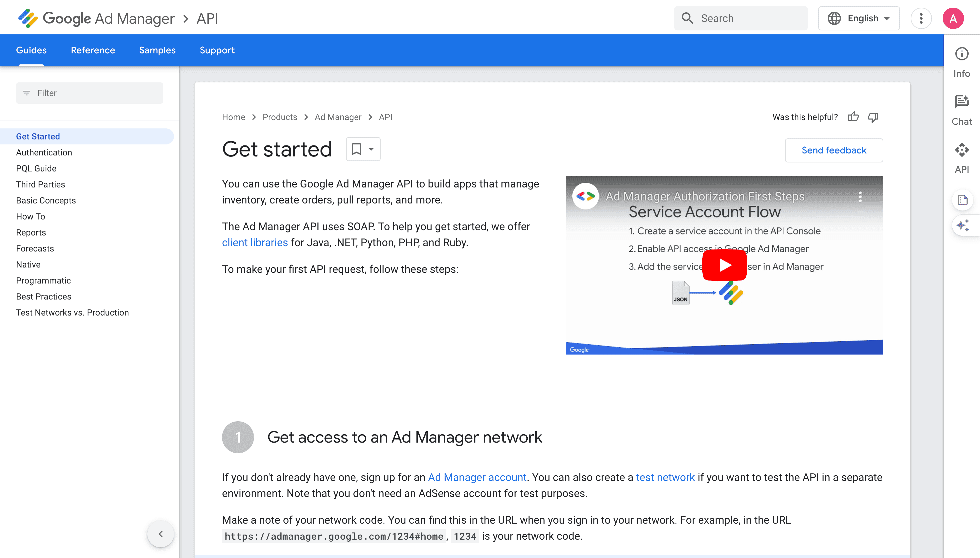Switch to the Guides tab

coord(31,50)
